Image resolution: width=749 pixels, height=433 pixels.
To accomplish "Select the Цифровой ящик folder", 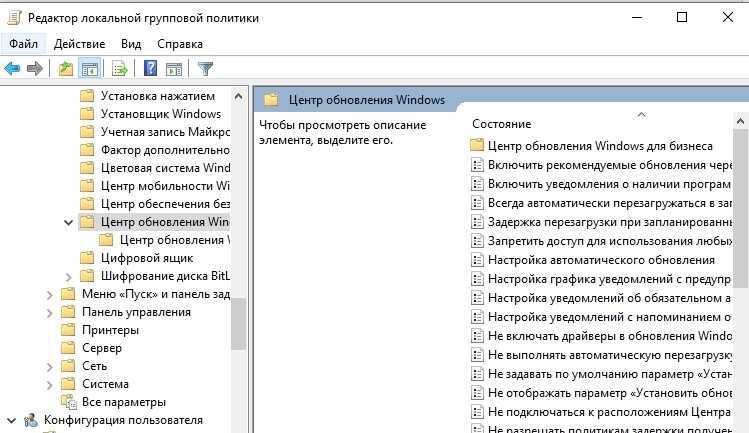I will pyautogui.click(x=147, y=258).
